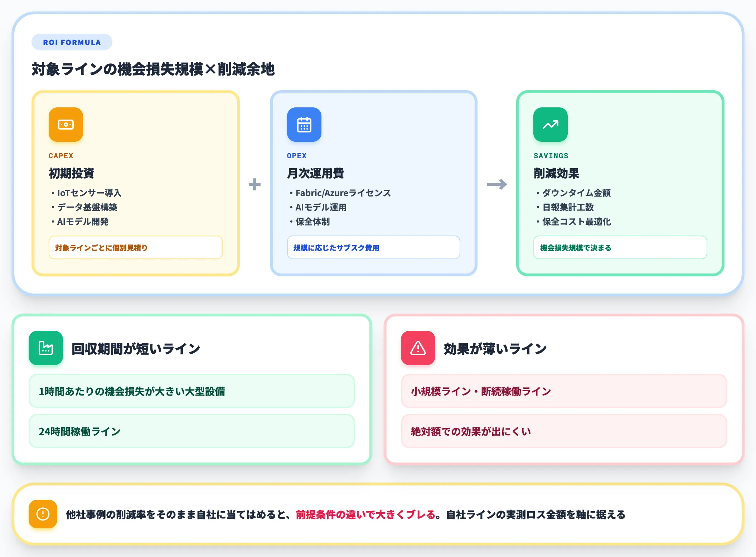This screenshot has width=756, height=557.
Task: Click the 効果が薄いライン heading
Action: pos(495,349)
